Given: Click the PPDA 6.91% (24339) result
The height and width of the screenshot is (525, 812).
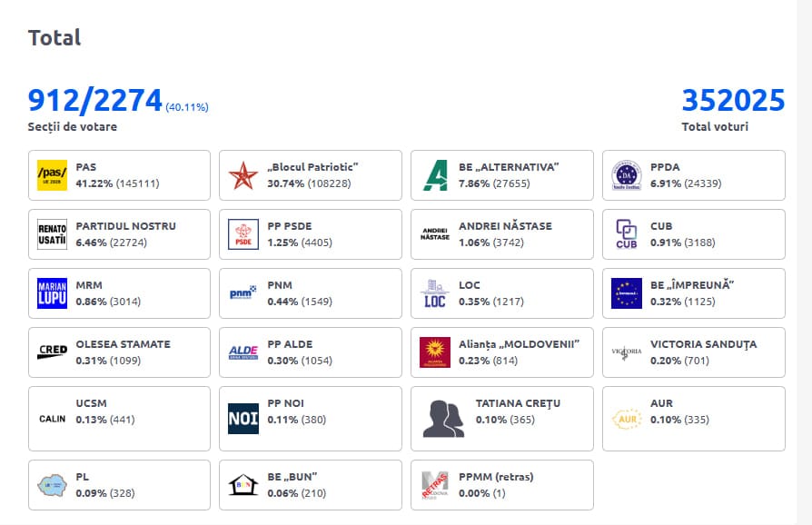Looking at the screenshot, I should click(686, 183).
